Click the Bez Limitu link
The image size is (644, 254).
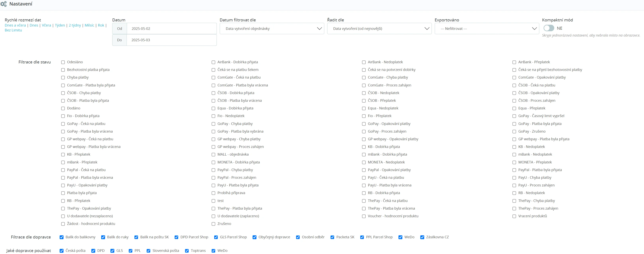click(x=13, y=30)
